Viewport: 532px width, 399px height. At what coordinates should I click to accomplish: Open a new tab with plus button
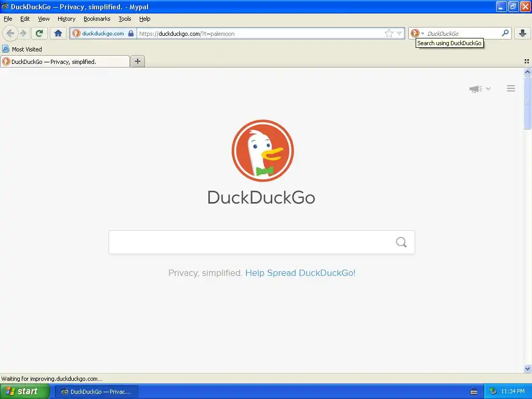(137, 61)
